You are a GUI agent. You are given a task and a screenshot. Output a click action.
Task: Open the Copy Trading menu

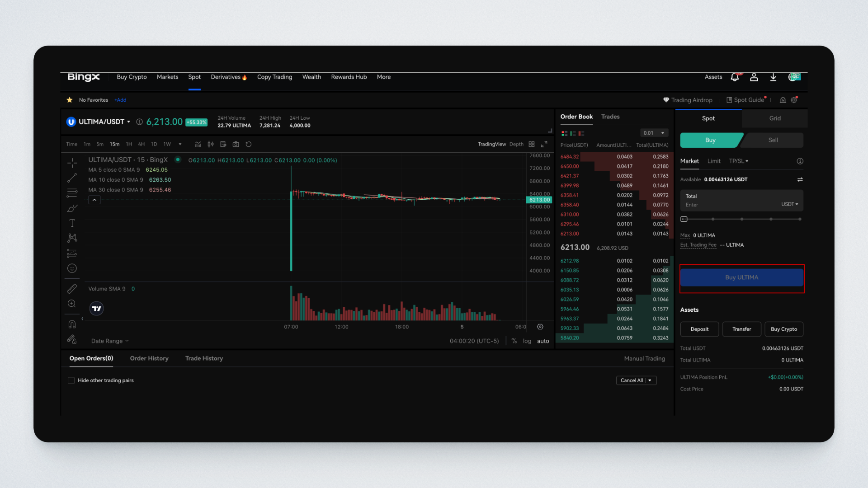click(274, 77)
